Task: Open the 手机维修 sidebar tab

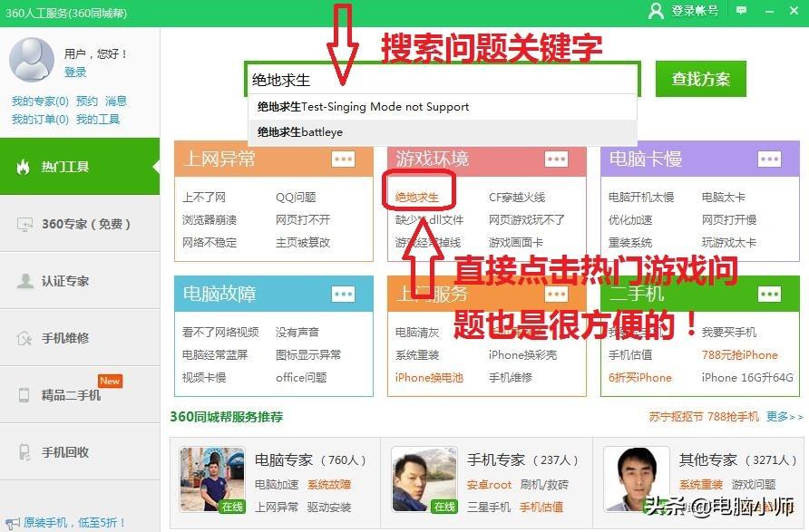Action: tap(80, 338)
